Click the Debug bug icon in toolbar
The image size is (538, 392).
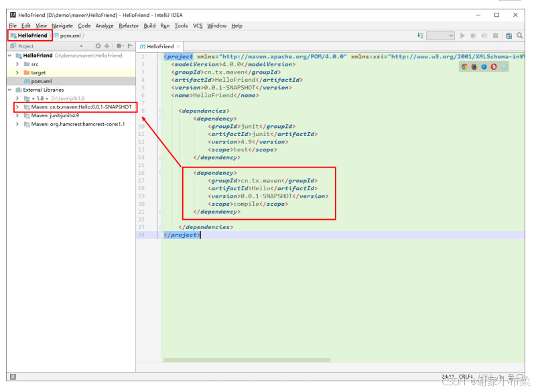(x=473, y=36)
